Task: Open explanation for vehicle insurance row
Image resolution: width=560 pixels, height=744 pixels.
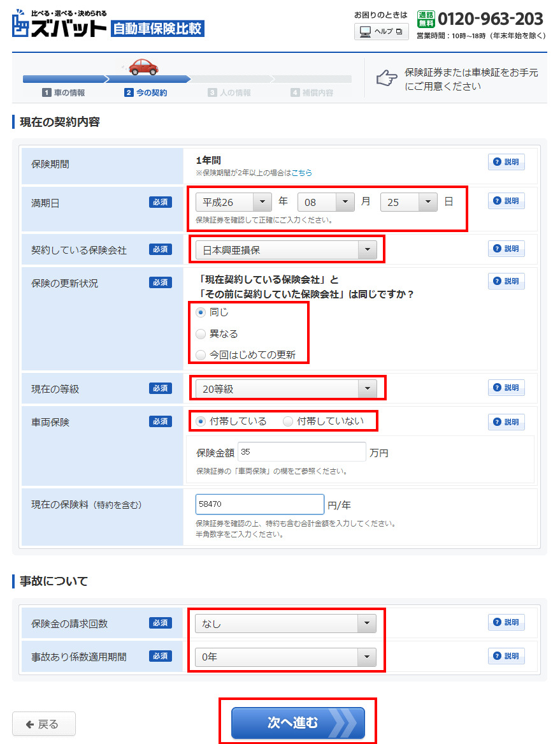Action: pyautogui.click(x=506, y=422)
